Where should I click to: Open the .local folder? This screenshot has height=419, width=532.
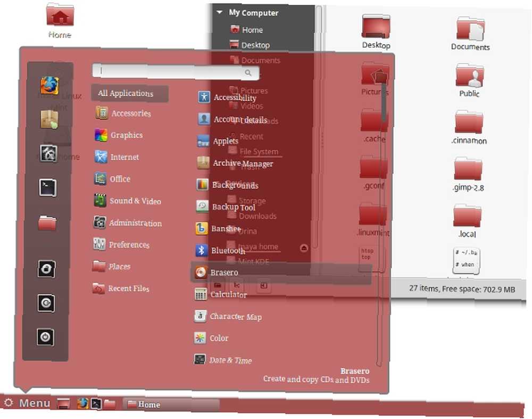pos(467,221)
